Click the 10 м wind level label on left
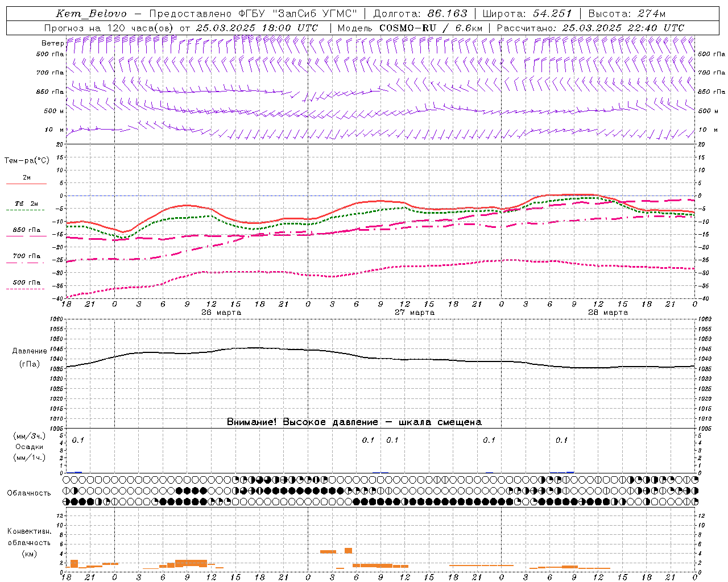The height and width of the screenshot is (582, 728). 54,130
